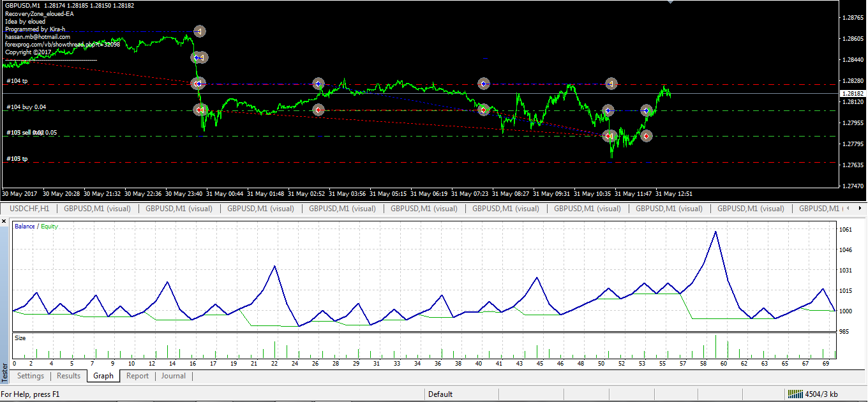Screen dimensions: 868x402
Task: Click the current price label 1.28182
Action: [x=853, y=94]
